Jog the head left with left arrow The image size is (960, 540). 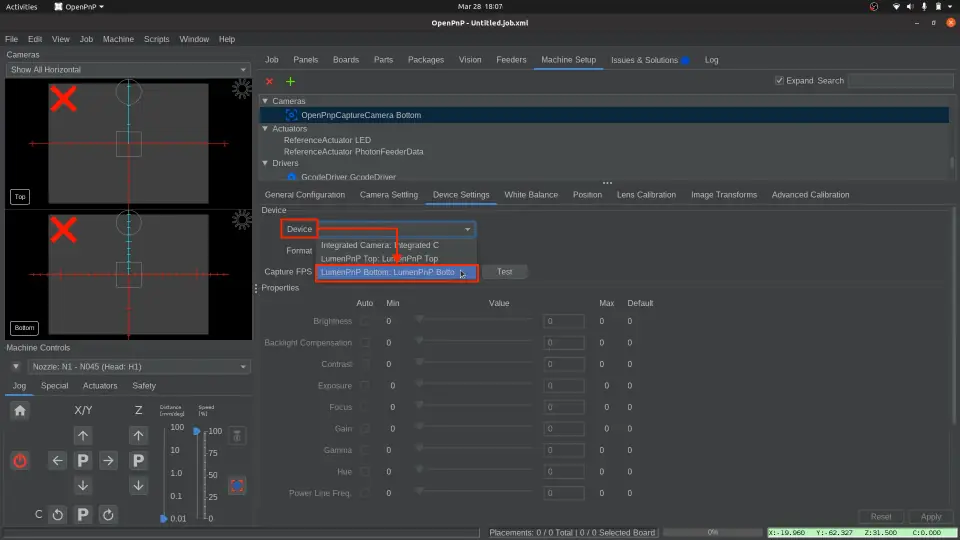click(57, 461)
